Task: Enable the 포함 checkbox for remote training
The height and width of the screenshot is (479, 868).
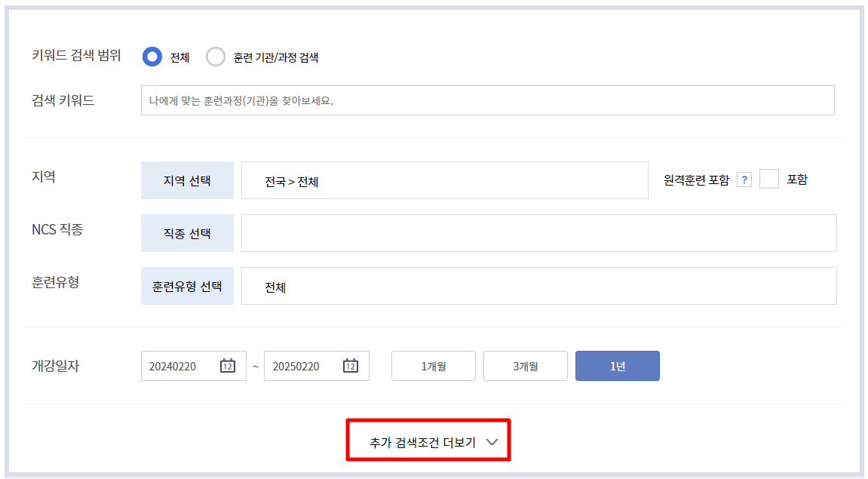Action: (768, 180)
